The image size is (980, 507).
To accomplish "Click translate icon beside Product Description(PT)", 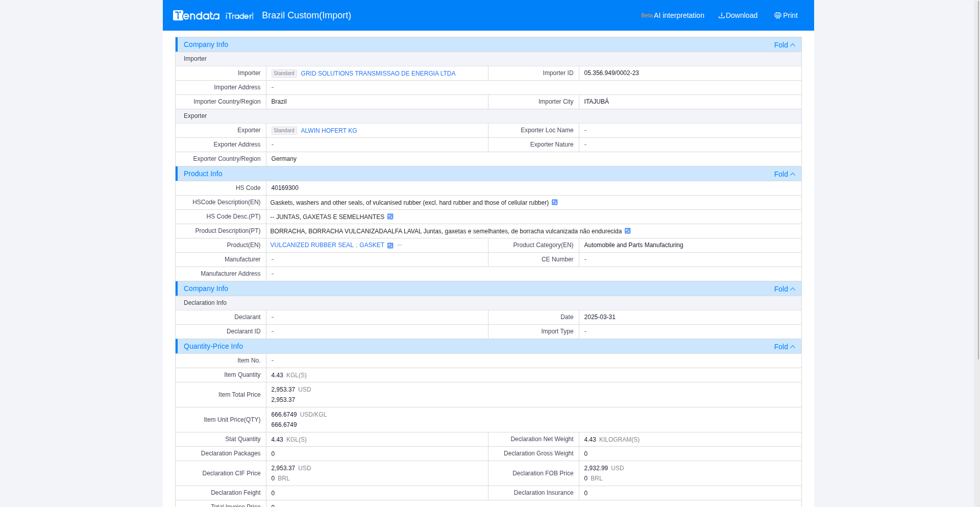I will point(628,231).
